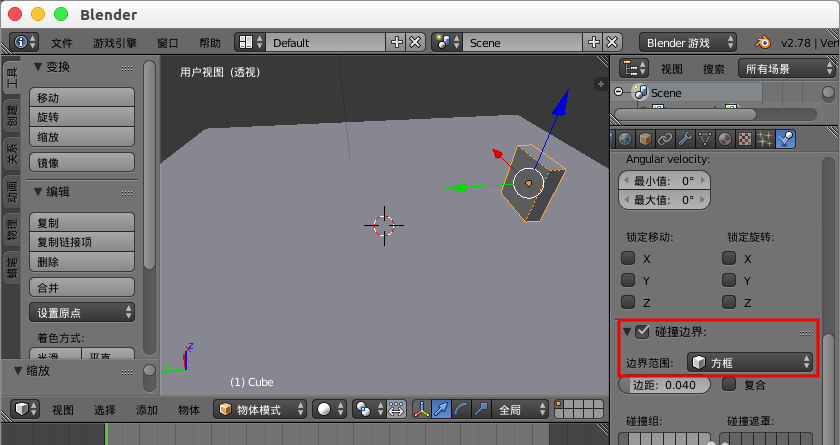This screenshot has height=445, width=840.
Task: Open the Particles sparkle tab
Action: coord(764,139)
